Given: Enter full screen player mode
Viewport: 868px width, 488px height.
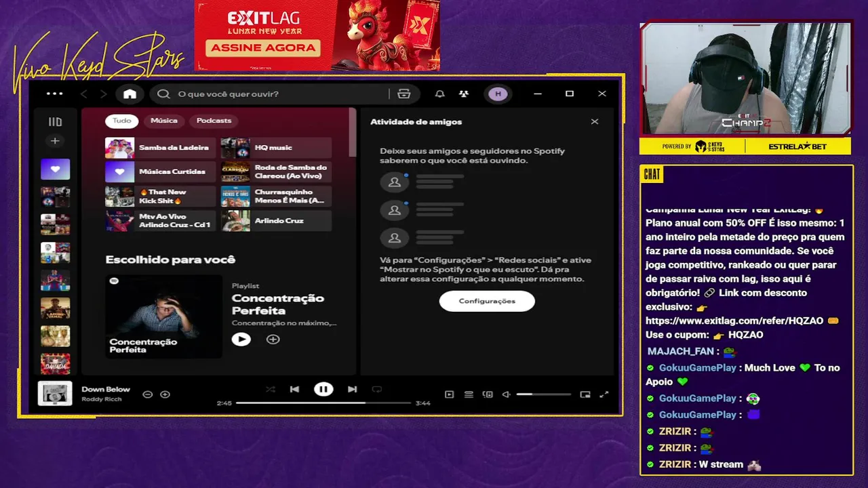Looking at the screenshot, I should point(604,394).
